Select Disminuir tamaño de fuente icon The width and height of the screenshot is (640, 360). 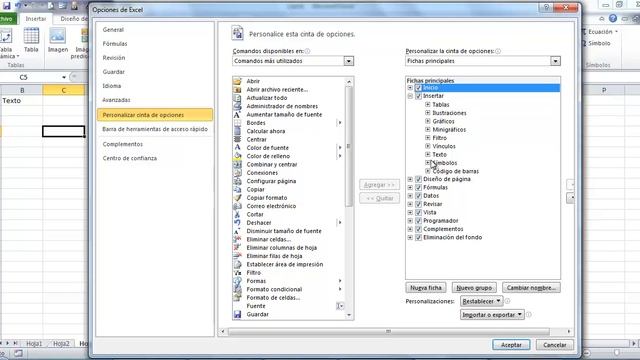point(237,231)
